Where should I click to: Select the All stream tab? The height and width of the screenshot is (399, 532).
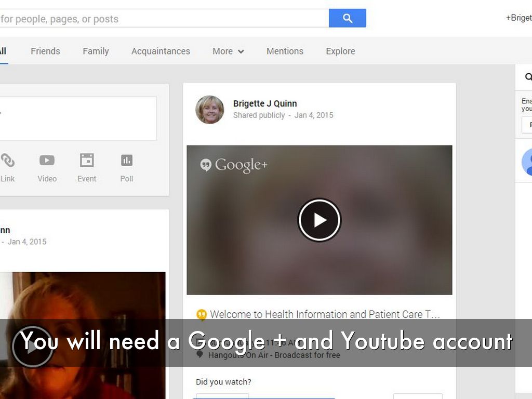pos(3,51)
